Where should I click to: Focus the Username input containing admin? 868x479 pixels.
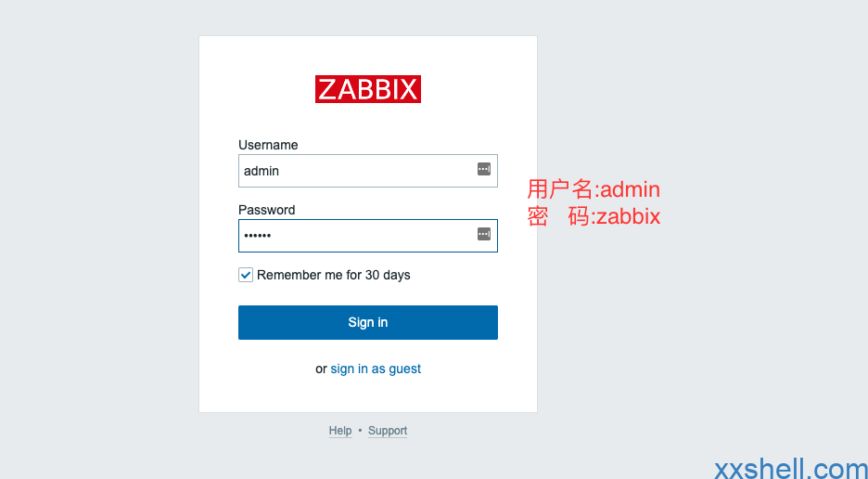(368, 171)
